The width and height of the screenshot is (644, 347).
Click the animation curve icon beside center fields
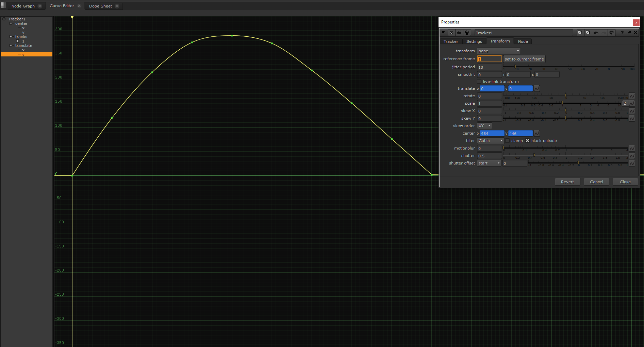(x=536, y=133)
